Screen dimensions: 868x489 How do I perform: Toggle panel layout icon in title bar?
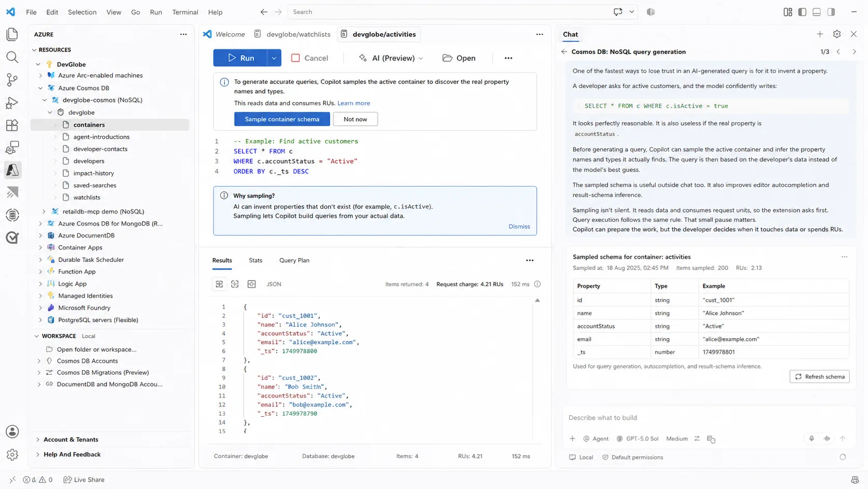817,12
